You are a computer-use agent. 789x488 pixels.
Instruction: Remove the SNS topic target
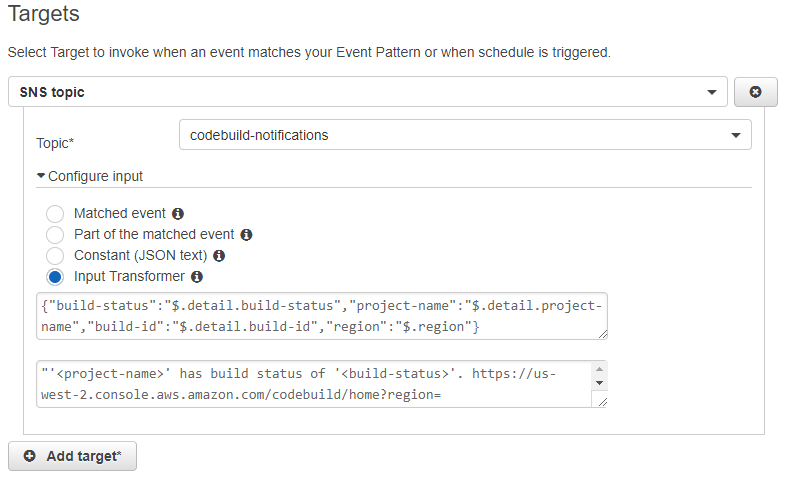[x=756, y=92]
